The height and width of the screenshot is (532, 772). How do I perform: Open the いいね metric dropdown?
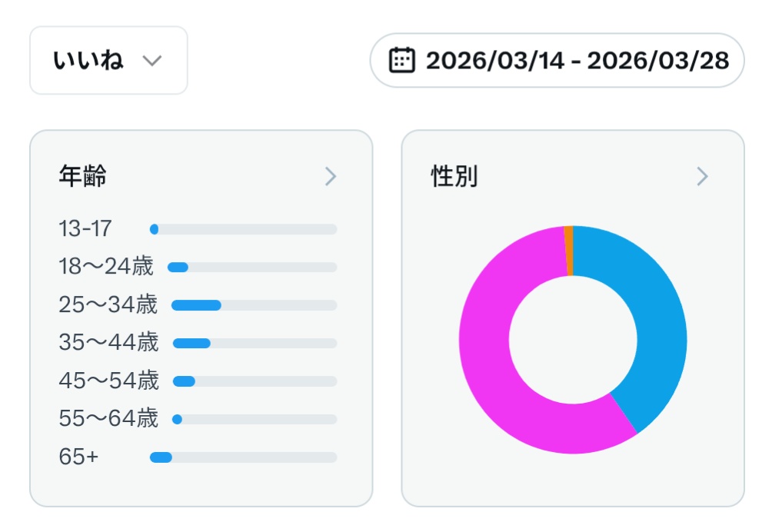[x=108, y=61]
